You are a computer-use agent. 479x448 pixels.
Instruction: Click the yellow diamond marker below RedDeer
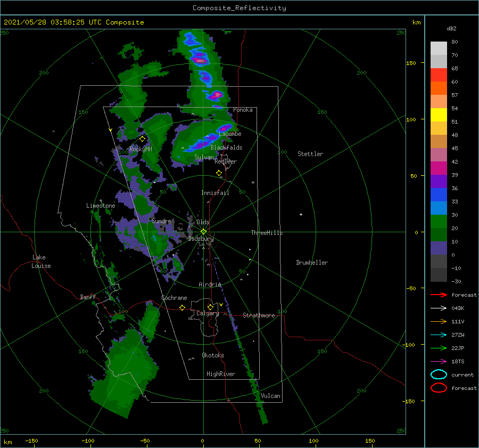coord(219,173)
